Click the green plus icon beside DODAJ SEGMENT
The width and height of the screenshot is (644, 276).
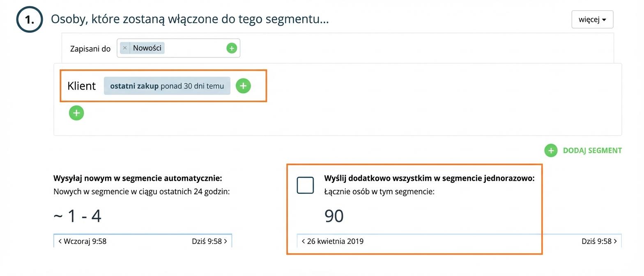(551, 151)
